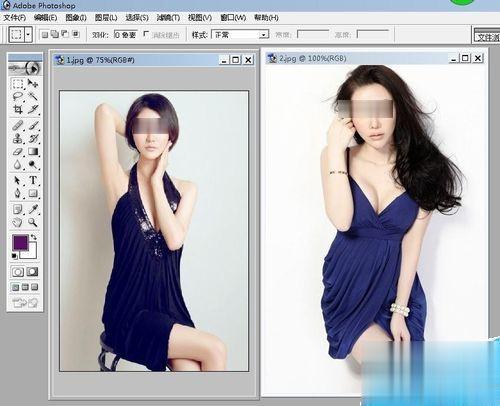Select the Hand tool
500x406 pixels.
pyautogui.click(x=18, y=222)
